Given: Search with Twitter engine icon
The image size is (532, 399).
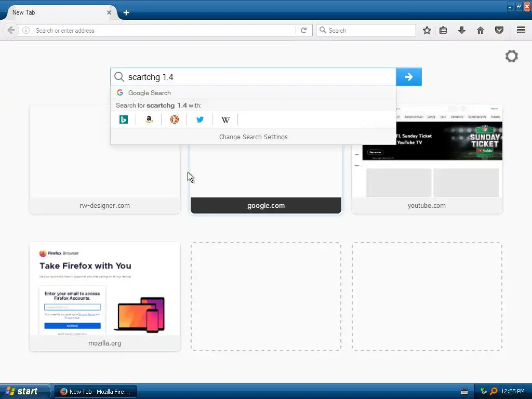Looking at the screenshot, I should point(200,119).
